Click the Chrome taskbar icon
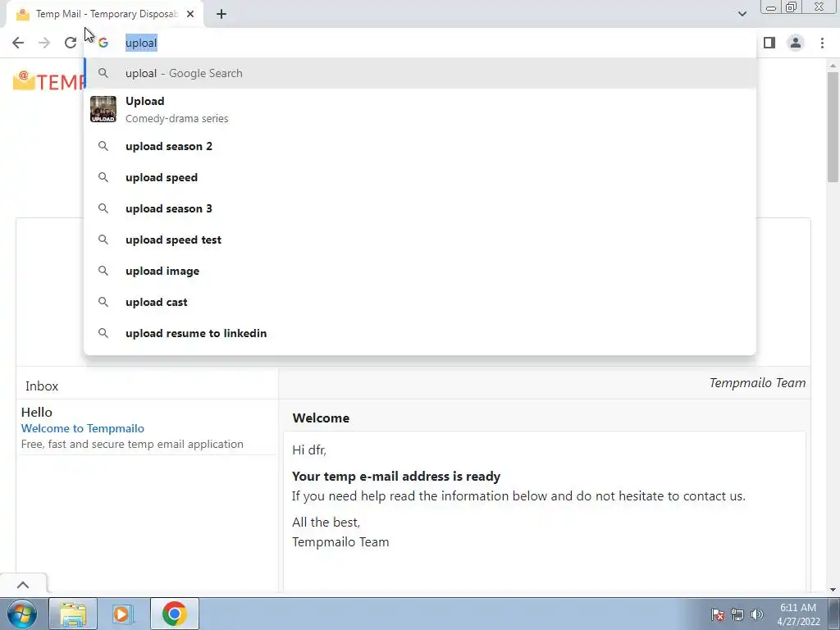This screenshot has height=630, width=840. tap(174, 614)
